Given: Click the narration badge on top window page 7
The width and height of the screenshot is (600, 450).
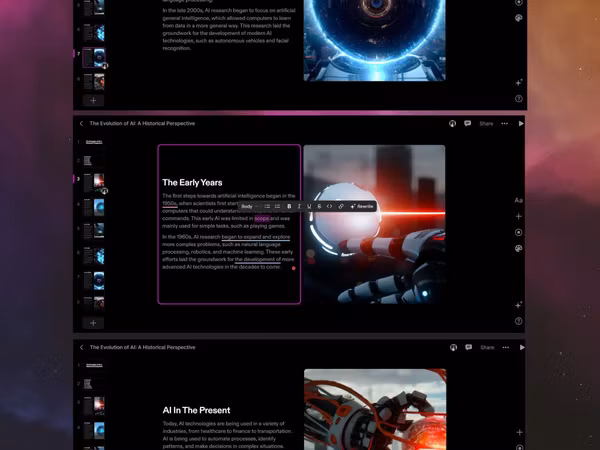Looking at the screenshot, I should 105,66.
